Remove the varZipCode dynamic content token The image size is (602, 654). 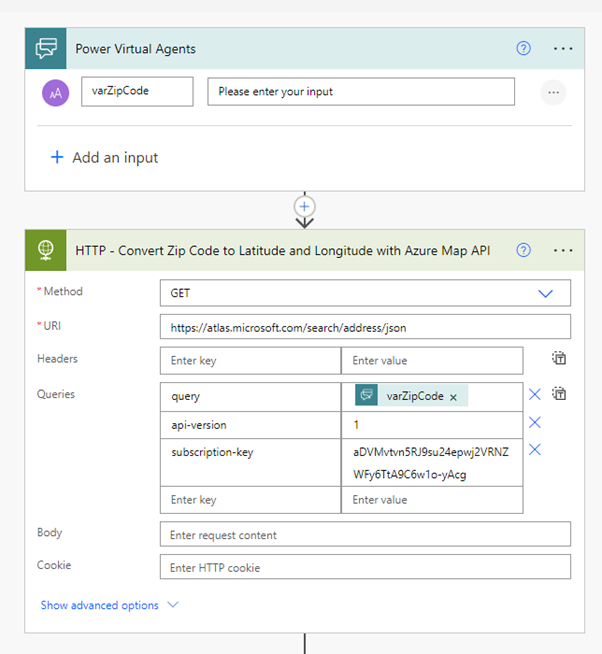coord(453,397)
